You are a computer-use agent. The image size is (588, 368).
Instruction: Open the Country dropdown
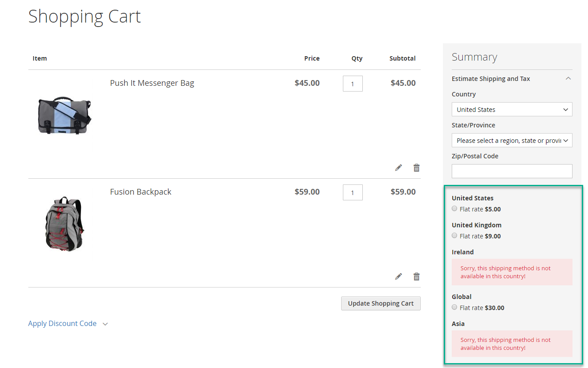(x=512, y=110)
